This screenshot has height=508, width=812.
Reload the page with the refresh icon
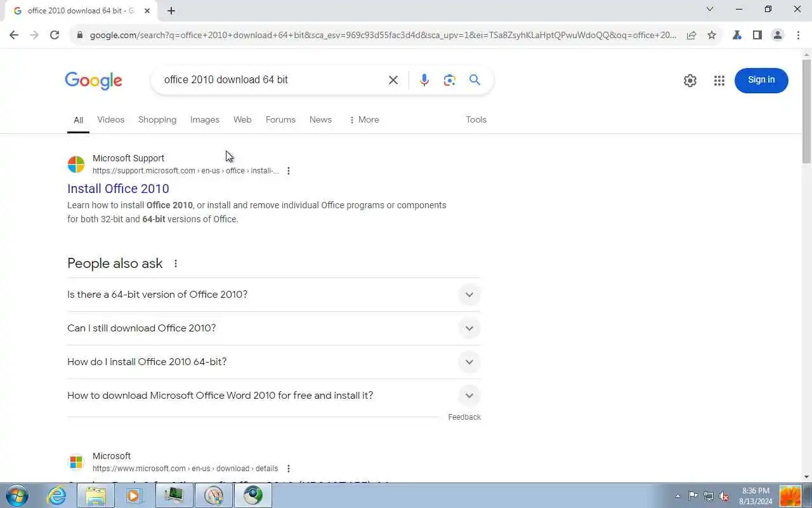(x=55, y=35)
